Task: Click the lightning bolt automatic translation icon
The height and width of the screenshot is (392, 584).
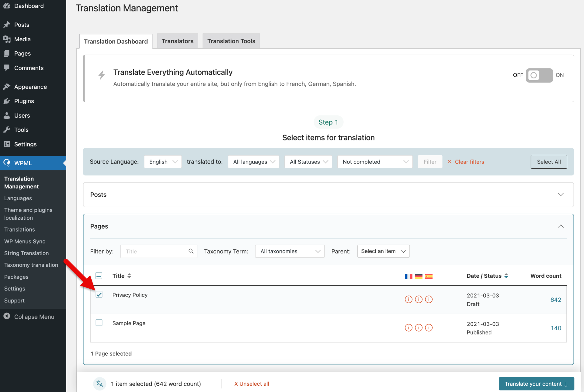Action: tap(102, 75)
